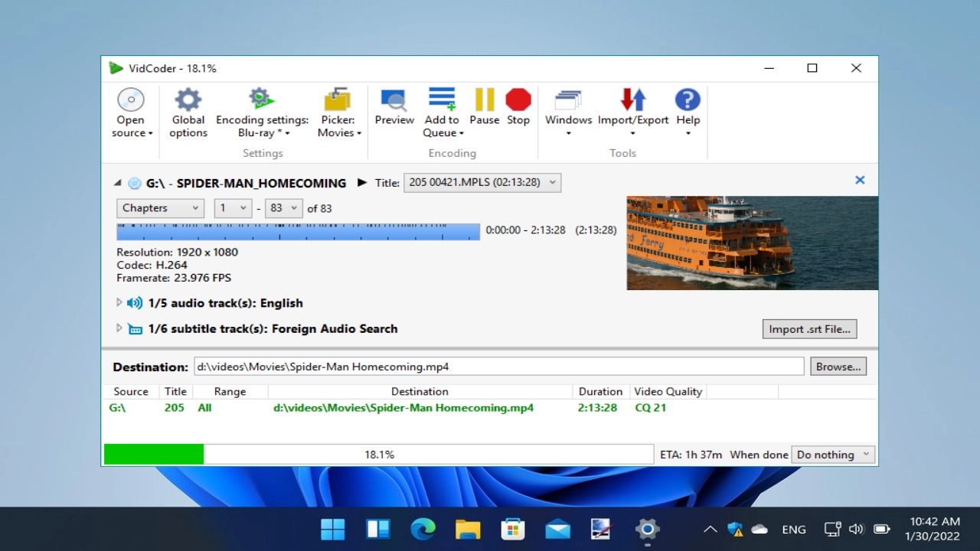The image size is (980, 551).
Task: Open the start chapter 1 dropdown
Action: pyautogui.click(x=233, y=208)
